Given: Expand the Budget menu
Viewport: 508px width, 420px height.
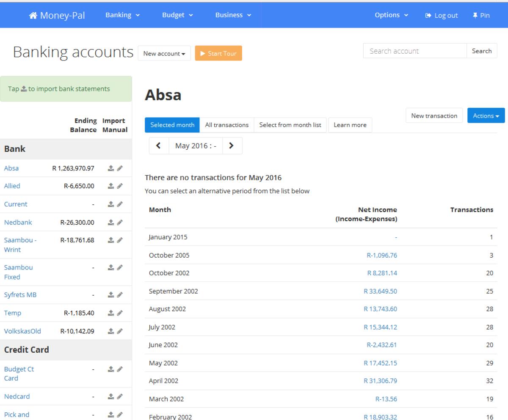Looking at the screenshot, I should pyautogui.click(x=177, y=15).
